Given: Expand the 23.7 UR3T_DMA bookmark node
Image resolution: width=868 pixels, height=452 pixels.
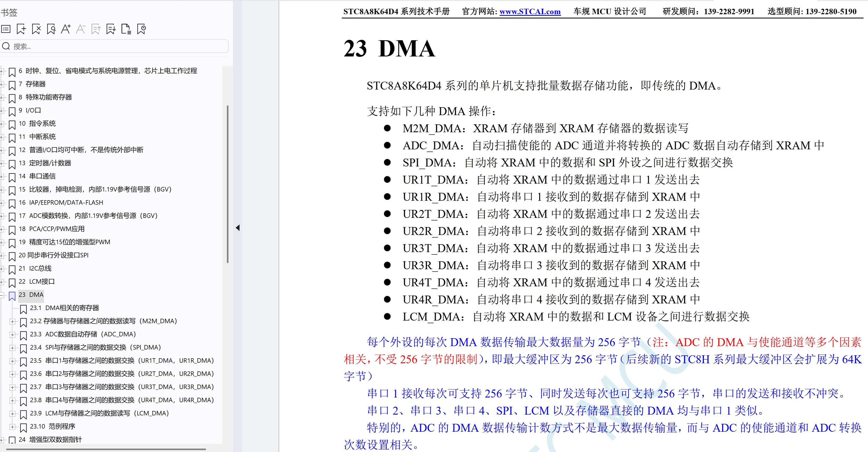Looking at the screenshot, I should tap(12, 387).
